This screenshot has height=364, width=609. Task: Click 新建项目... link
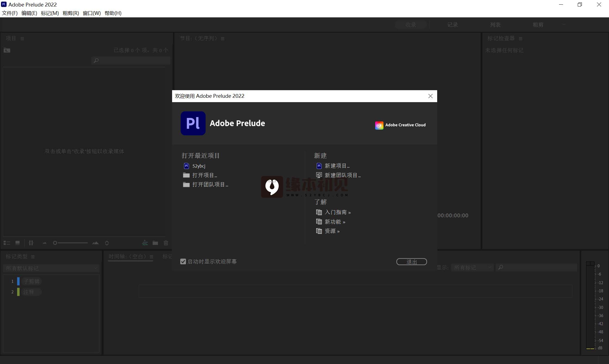[x=337, y=166]
